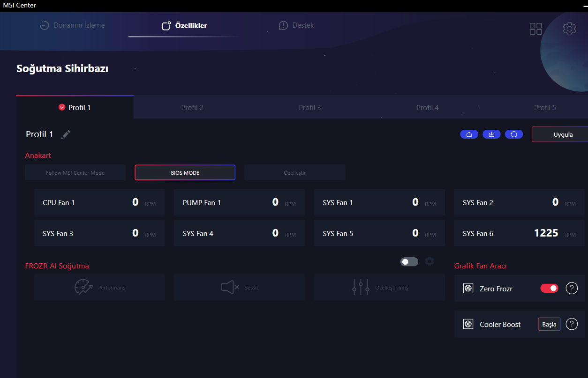Image resolution: width=588 pixels, height=378 pixels.
Task: Select the SYS Fan 5 card
Action: tap(379, 233)
